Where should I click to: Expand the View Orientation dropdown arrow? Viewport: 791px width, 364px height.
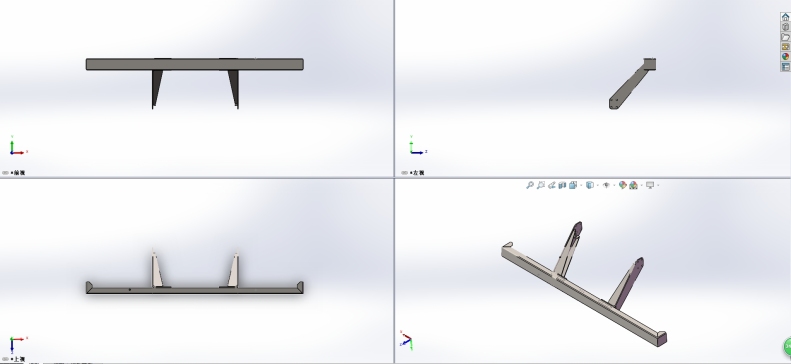tap(581, 185)
